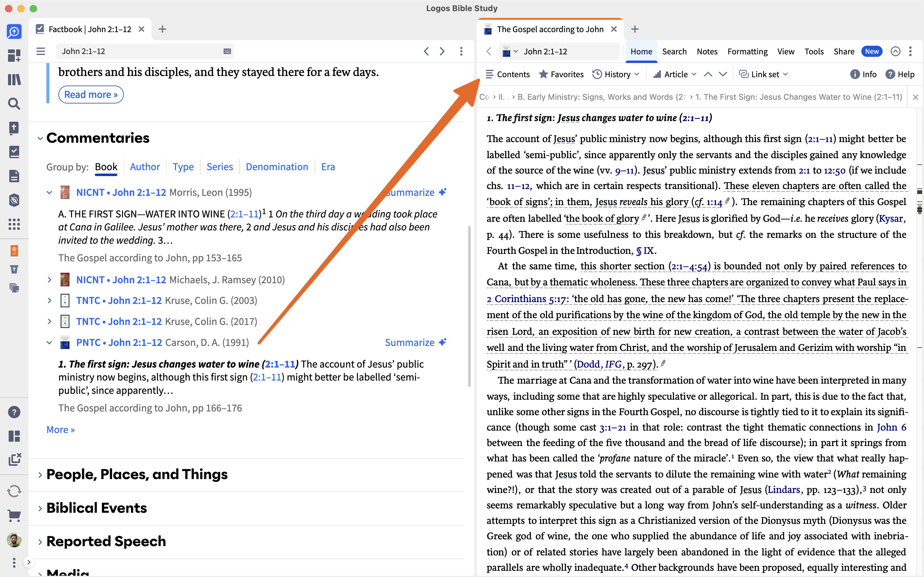Open the Formatting tab

(747, 52)
